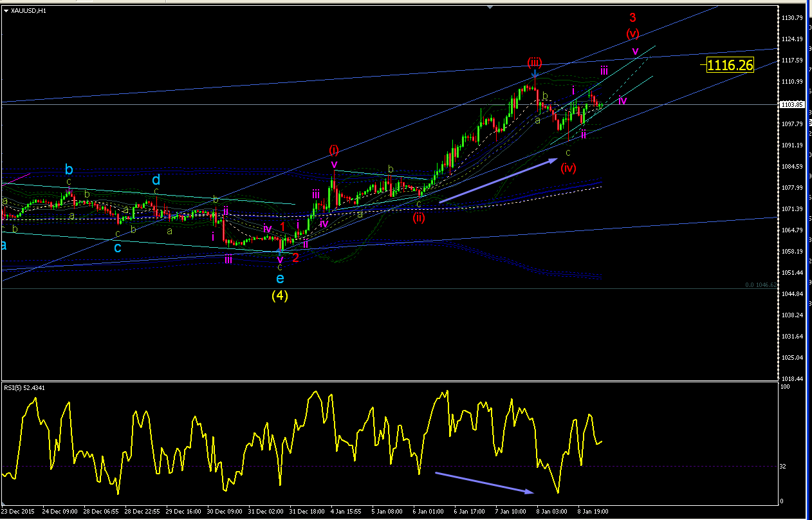812x520 pixels.
Task: Click the RSI level value 32
Action: tap(784, 467)
